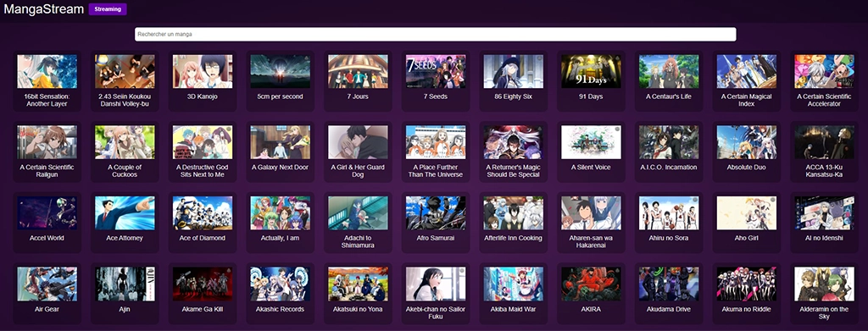868x331 pixels.
Task: Select the AKIRA cover image
Action: [591, 284]
